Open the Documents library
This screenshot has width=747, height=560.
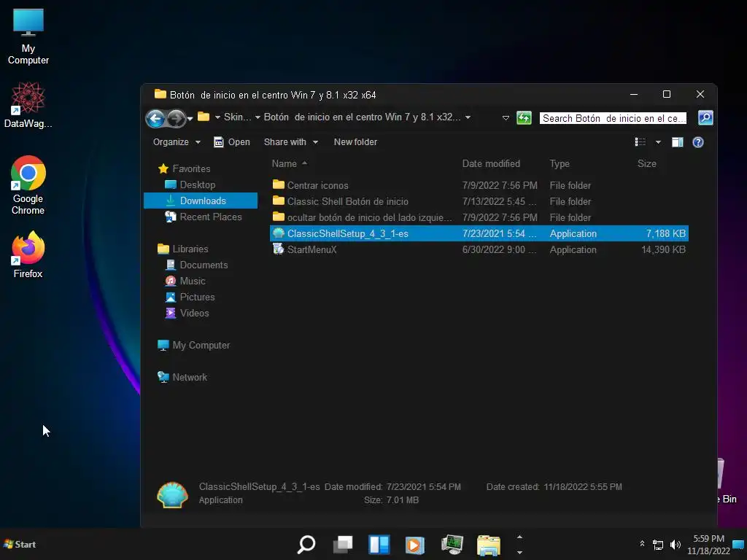click(x=196, y=265)
